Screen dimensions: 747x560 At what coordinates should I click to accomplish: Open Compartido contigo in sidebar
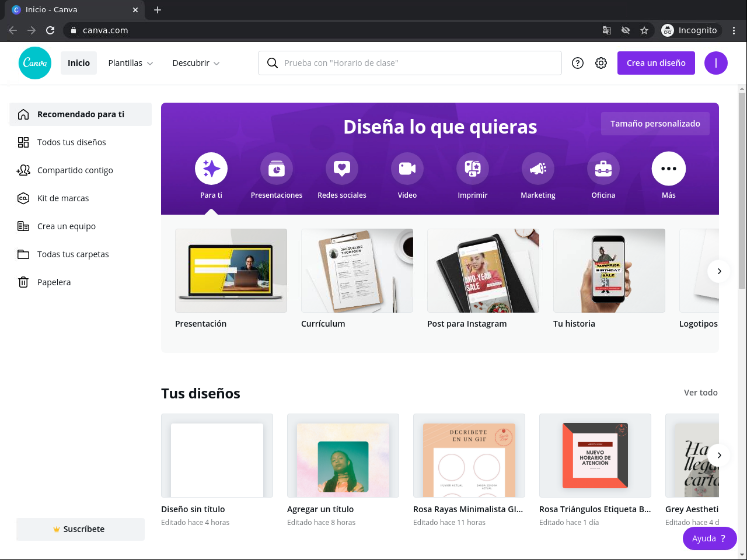[81, 170]
